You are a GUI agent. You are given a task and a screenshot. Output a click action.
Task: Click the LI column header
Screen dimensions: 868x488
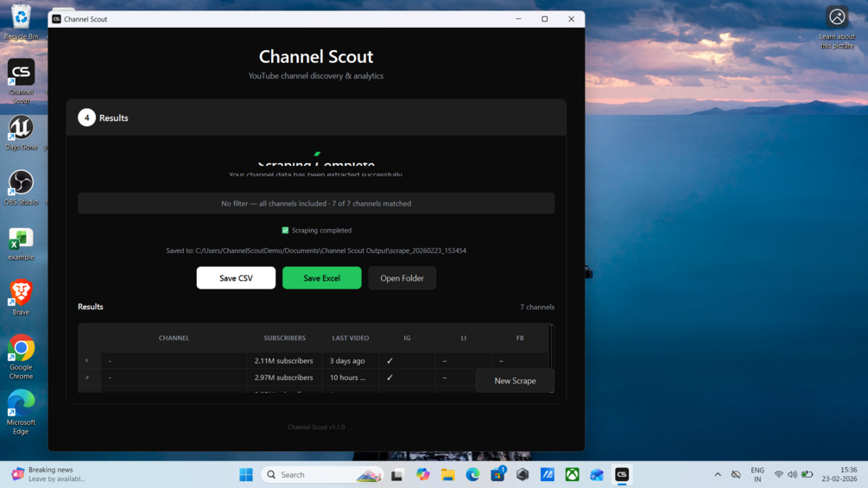(x=463, y=338)
